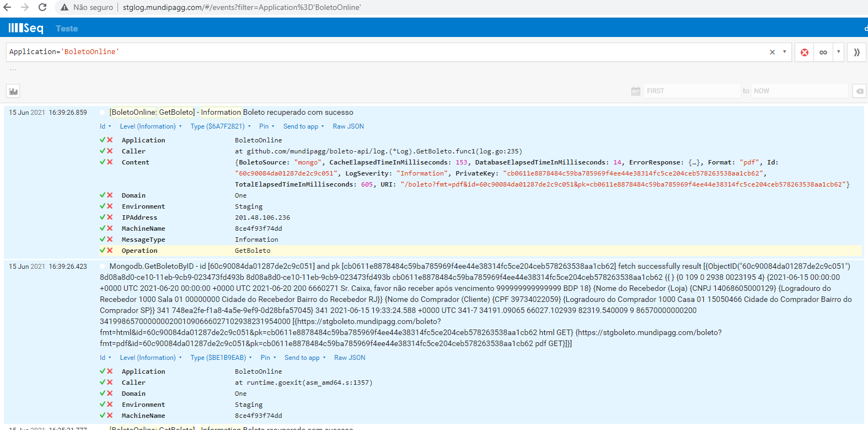Open Level (Information) menu in first event
The image size is (868, 430).
pyautogui.click(x=151, y=126)
